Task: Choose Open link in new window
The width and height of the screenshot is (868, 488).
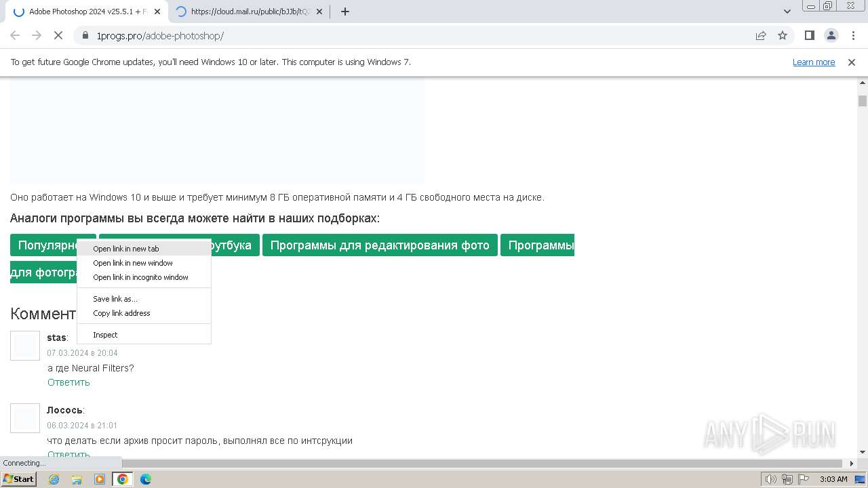Action: (x=144, y=263)
